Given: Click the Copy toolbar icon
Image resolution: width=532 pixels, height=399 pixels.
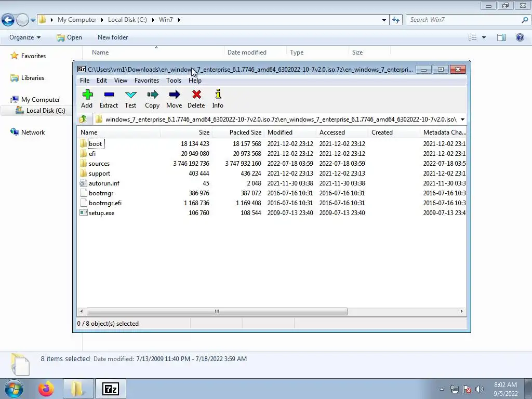Looking at the screenshot, I should (x=152, y=95).
